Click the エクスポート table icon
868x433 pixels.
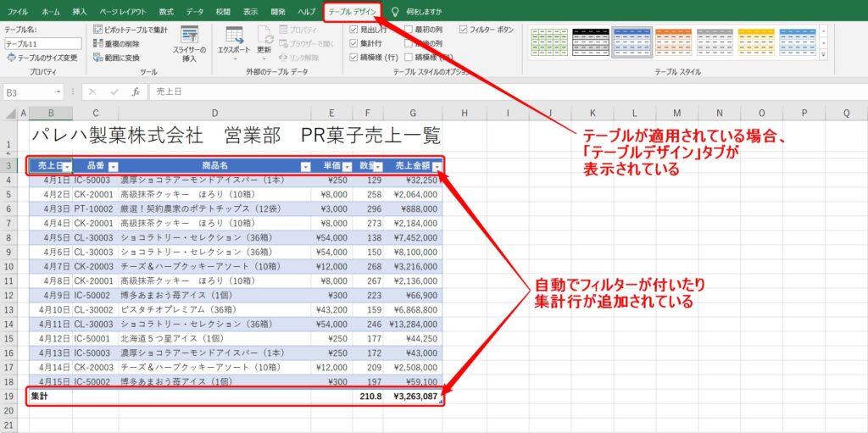234,35
